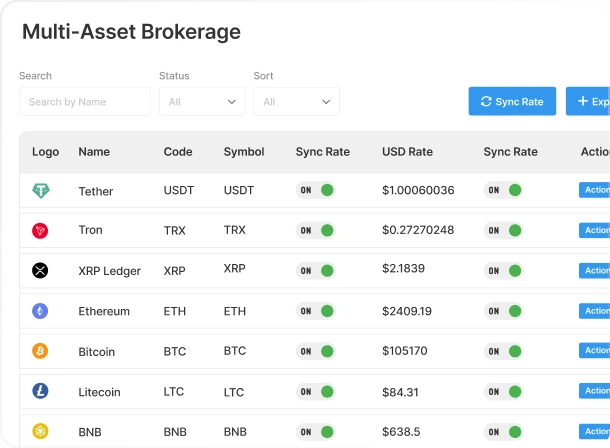Turn off Bitcoin's second Sync Rate switch
This screenshot has height=448, width=610.
pyautogui.click(x=503, y=351)
